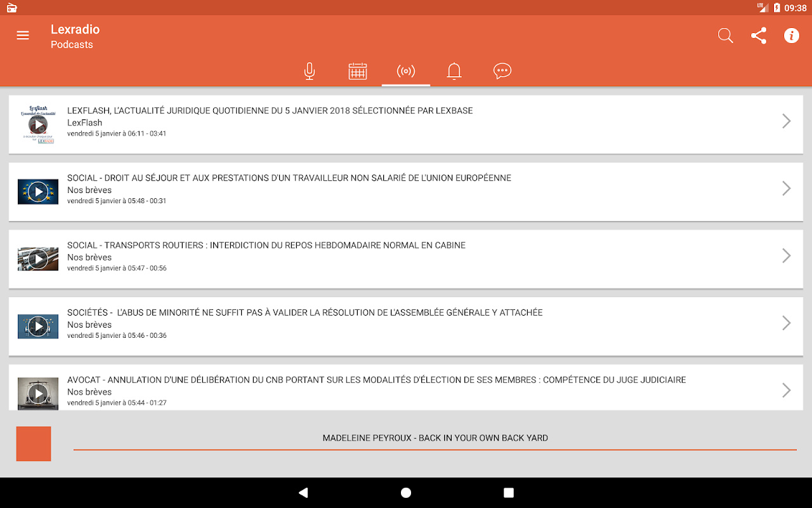
Task: Select the 'vendredi 5 janvier à 05:47 - 00:56' text
Action: [117, 269]
